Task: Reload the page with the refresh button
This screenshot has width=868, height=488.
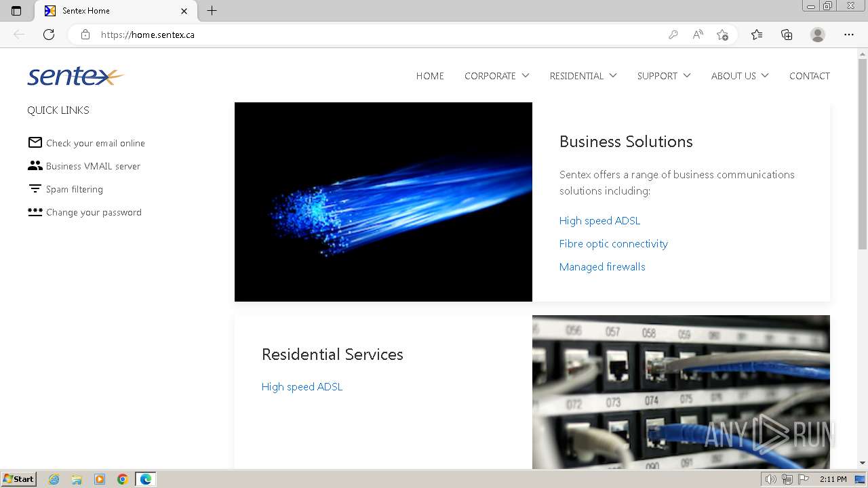Action: [x=49, y=35]
